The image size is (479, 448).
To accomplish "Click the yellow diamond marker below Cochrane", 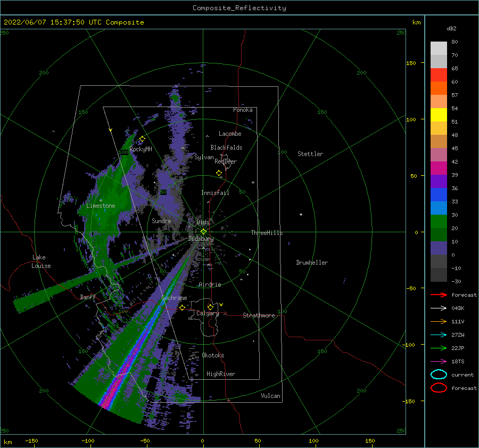I will pos(182,307).
